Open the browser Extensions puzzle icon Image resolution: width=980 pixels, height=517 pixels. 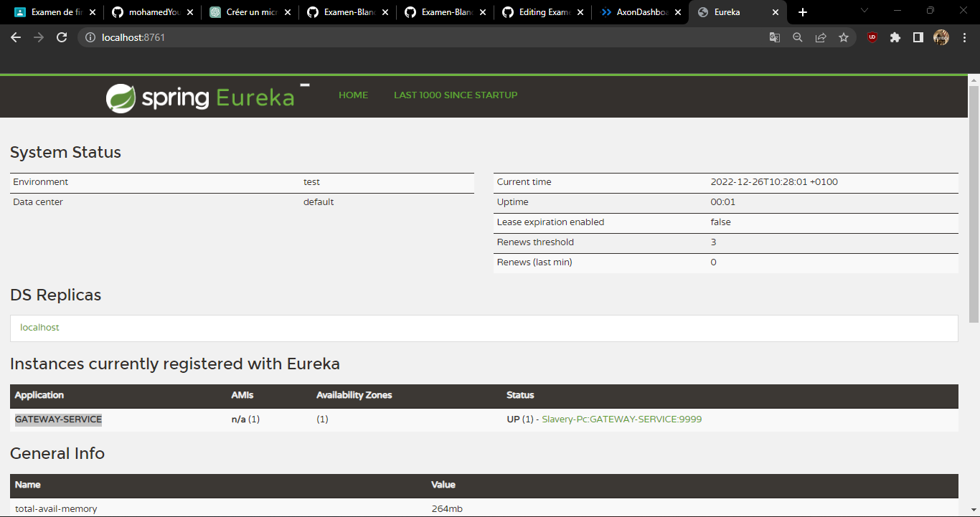[x=895, y=37]
